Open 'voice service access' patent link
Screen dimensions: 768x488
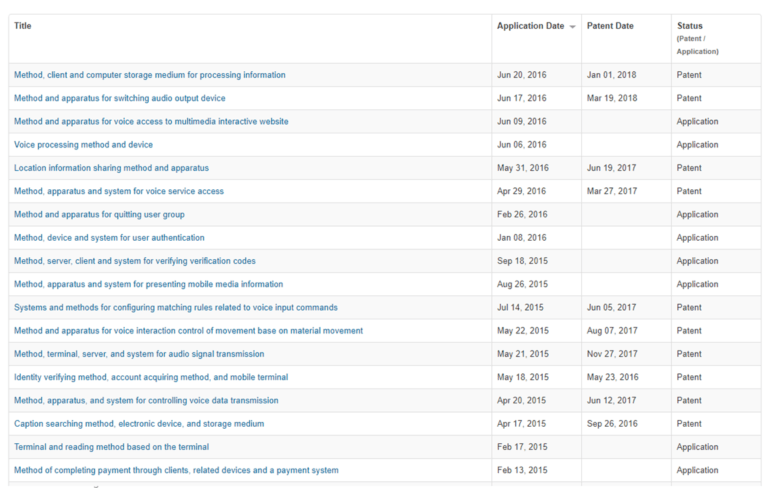[x=119, y=191]
